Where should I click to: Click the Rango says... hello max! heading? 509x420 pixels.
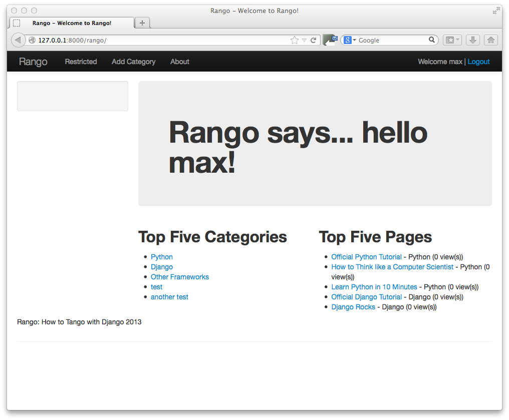pyautogui.click(x=298, y=148)
